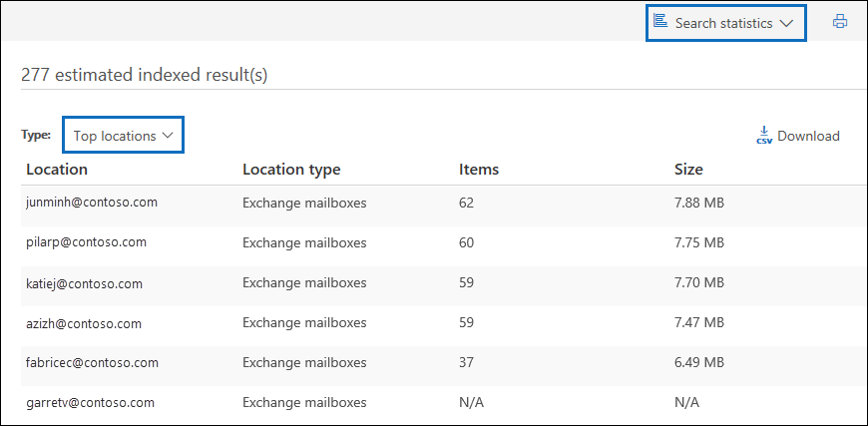Click the Download link

pyautogui.click(x=808, y=136)
